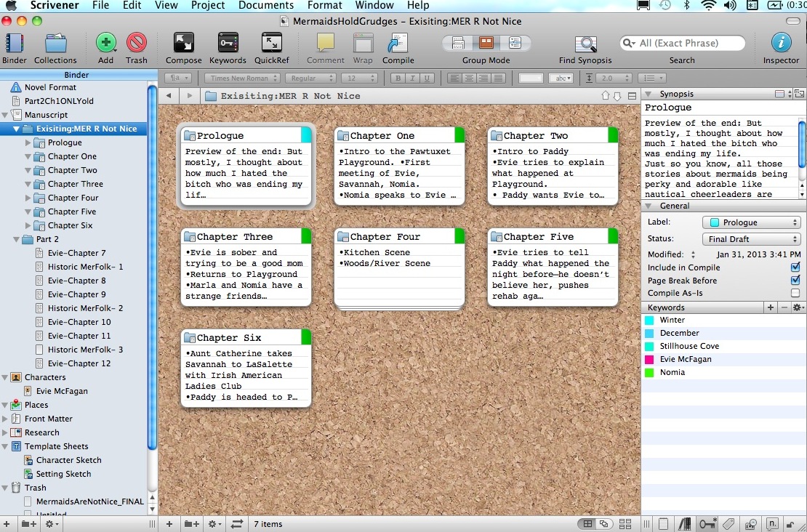807x532 pixels.
Task: Remove keyword with minus button
Action: point(784,307)
